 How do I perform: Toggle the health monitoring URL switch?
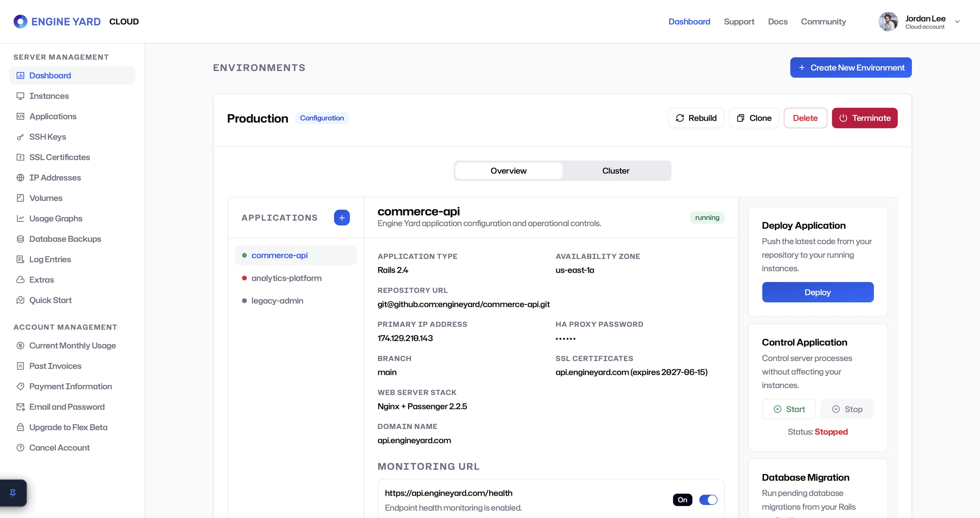click(x=708, y=500)
